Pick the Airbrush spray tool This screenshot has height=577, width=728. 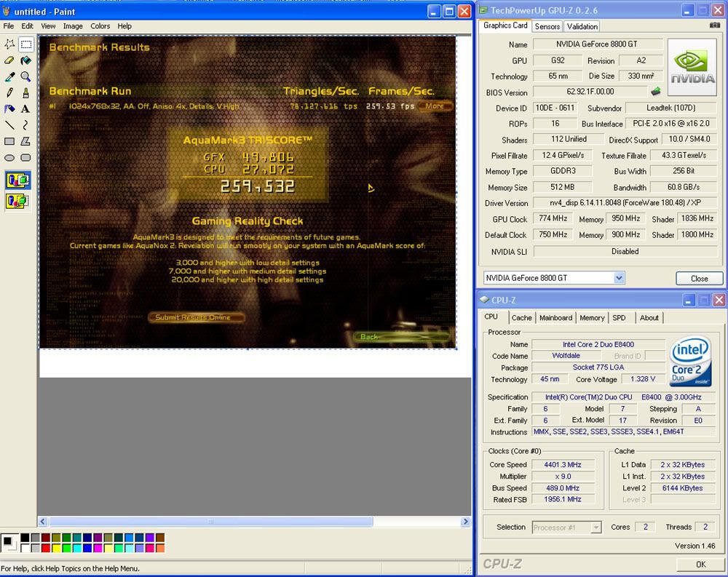pos(9,109)
